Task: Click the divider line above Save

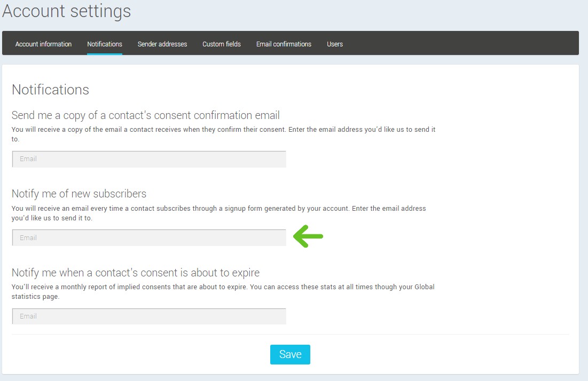Action: coord(290,335)
